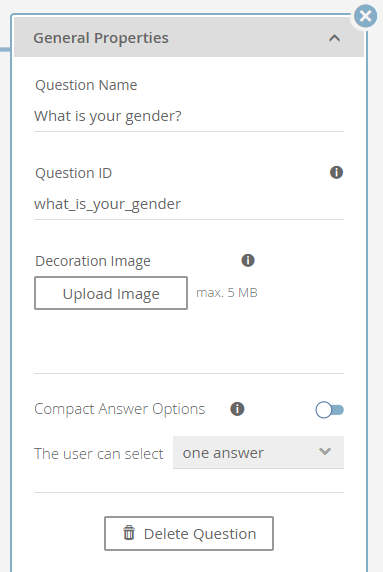Open the "one answer" selection dropdown
Image resolution: width=383 pixels, height=572 pixels.
click(258, 452)
